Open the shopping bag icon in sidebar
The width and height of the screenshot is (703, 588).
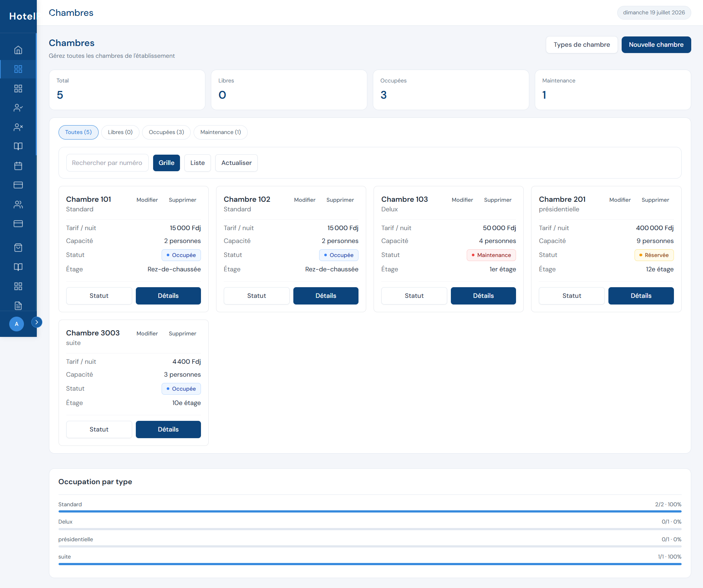pyautogui.click(x=18, y=248)
